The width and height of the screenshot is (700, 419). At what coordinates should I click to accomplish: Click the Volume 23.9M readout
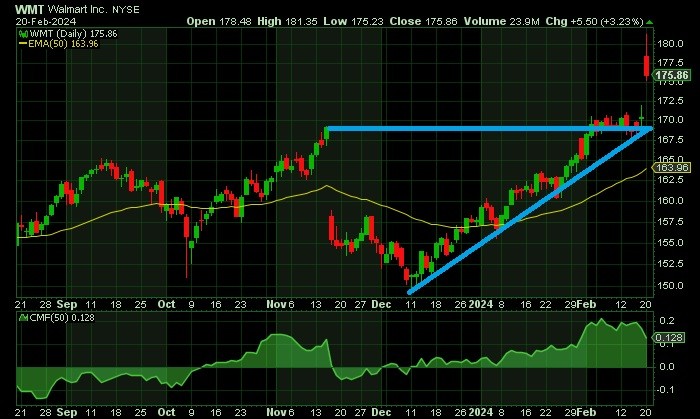pos(502,21)
